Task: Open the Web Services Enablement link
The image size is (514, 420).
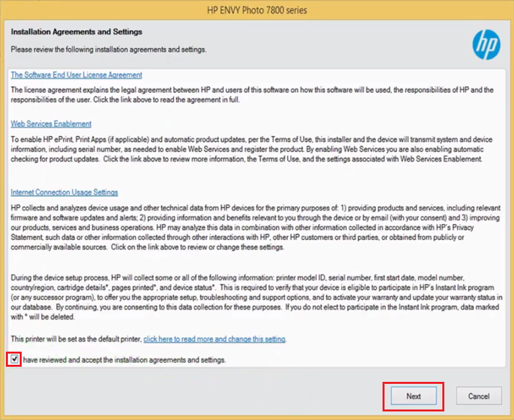Action: pos(51,124)
